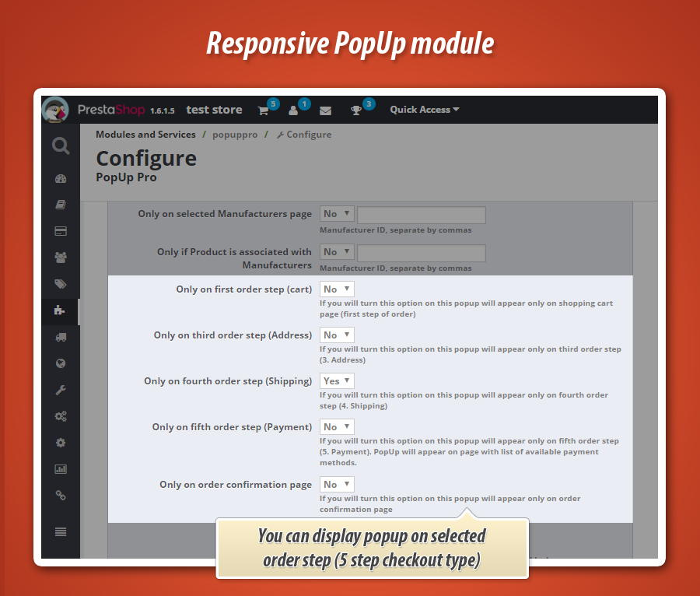
Task: Open Shipping via the truck icon
Action: pos(61,336)
